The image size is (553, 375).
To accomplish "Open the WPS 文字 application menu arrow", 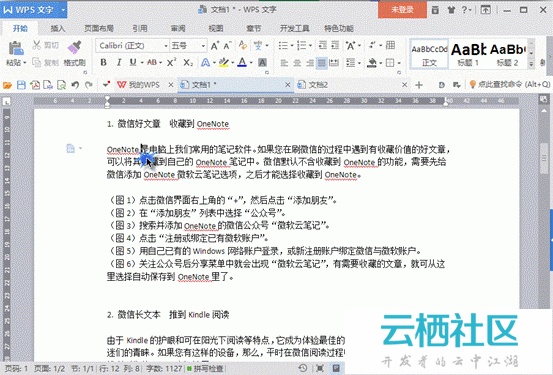I will 63,10.
